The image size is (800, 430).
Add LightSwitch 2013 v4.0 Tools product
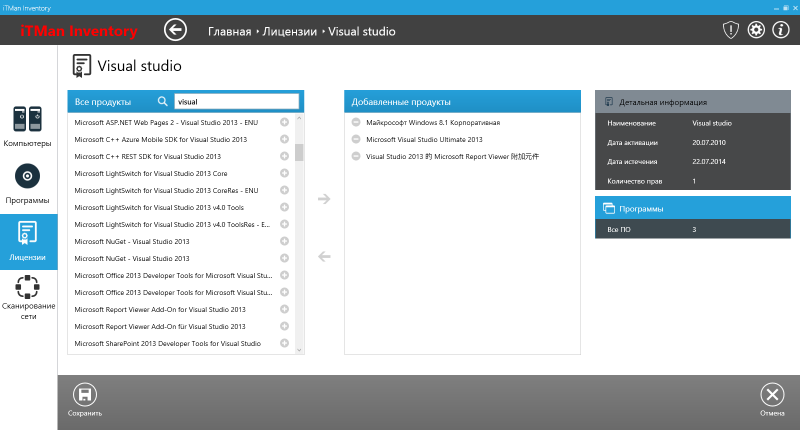(285, 207)
